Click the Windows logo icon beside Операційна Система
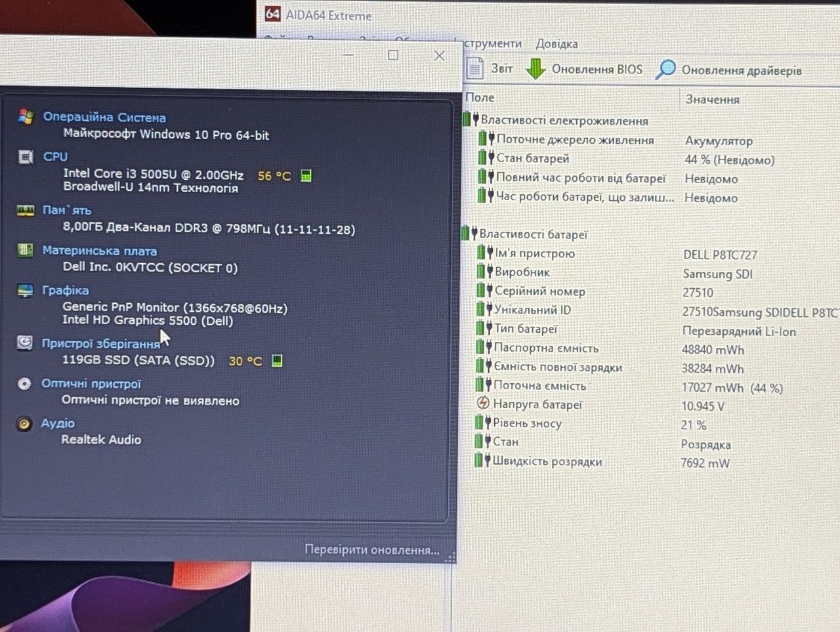Image resolution: width=840 pixels, height=632 pixels. 26,117
